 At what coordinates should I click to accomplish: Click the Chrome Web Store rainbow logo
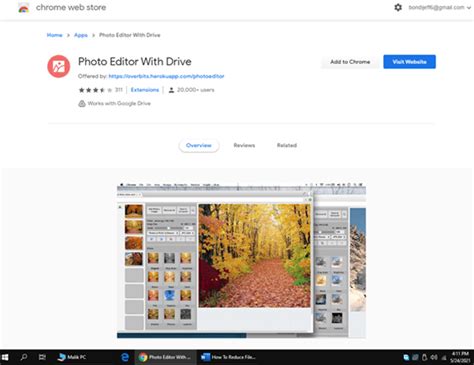23,8
